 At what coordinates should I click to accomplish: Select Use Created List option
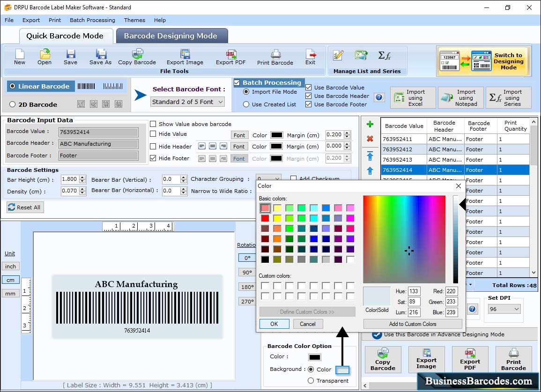(x=246, y=104)
